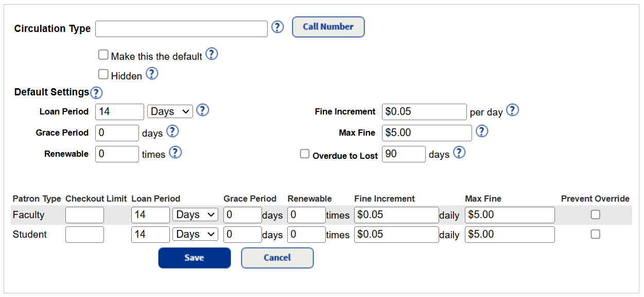Click the Overdue to Lost help icon
644x297 pixels.
tap(459, 152)
